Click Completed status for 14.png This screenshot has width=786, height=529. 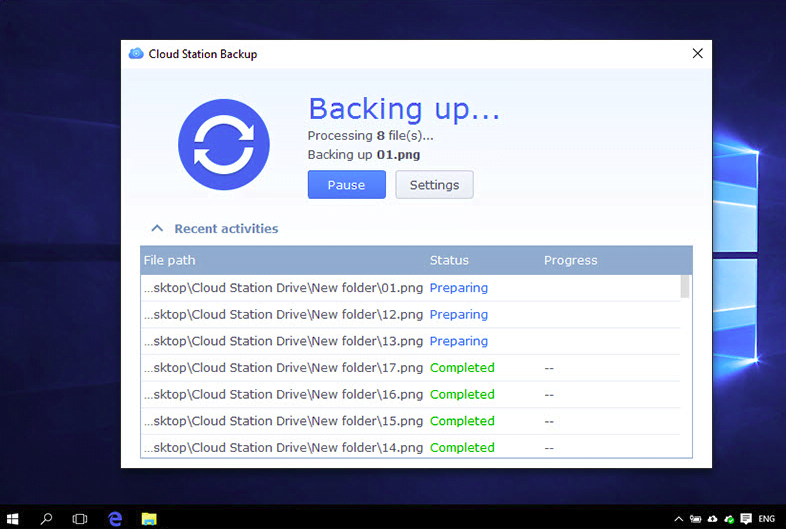coord(462,447)
